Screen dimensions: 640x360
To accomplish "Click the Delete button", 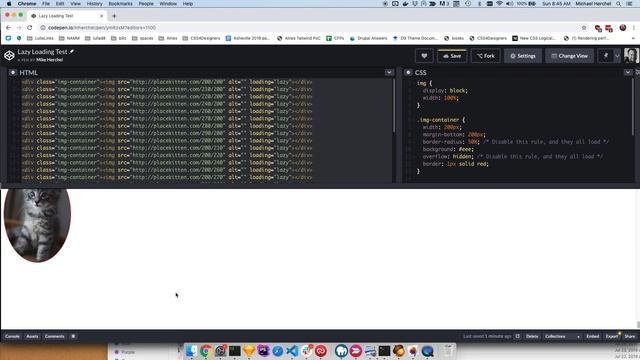I will (532, 336).
